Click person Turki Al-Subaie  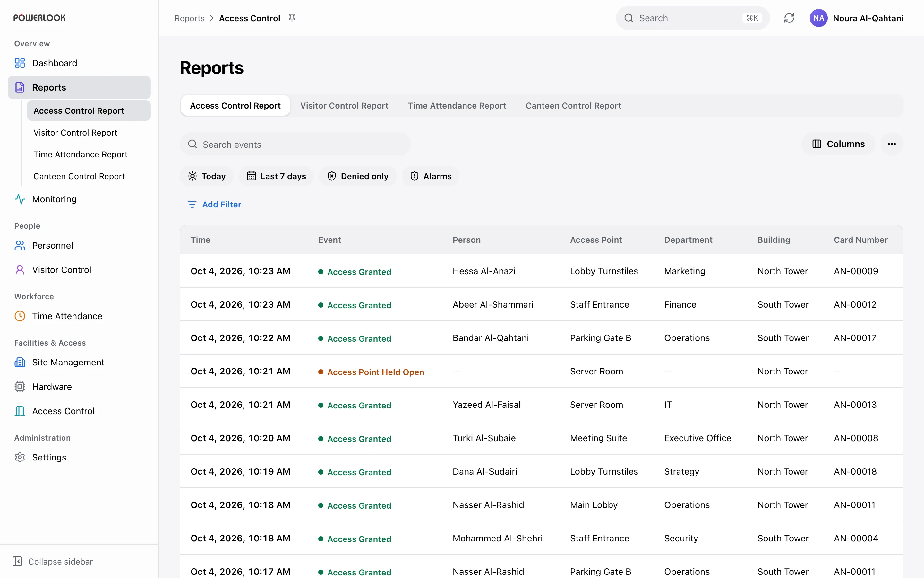(x=484, y=438)
